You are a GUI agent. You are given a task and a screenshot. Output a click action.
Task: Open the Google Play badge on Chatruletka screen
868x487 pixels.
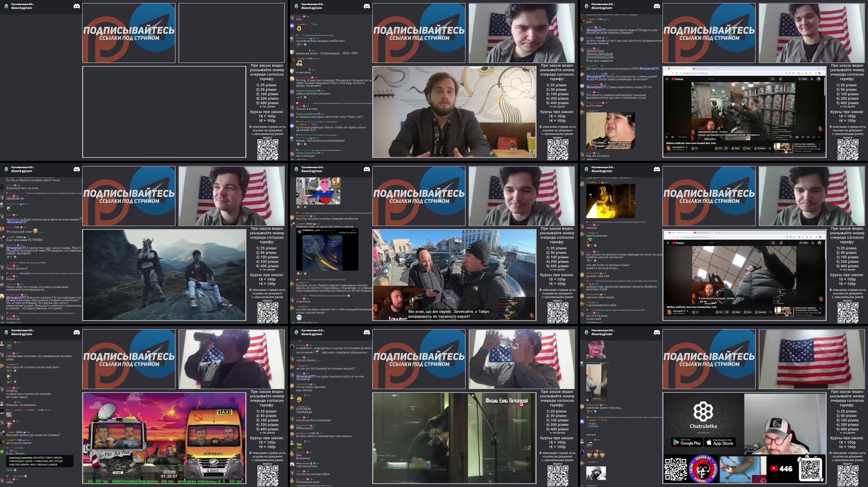coord(687,443)
